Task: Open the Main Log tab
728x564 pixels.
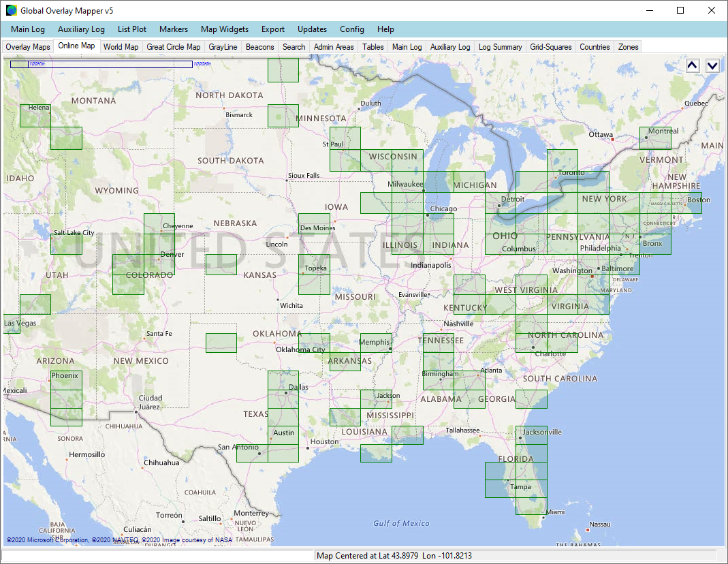Action: [407, 47]
